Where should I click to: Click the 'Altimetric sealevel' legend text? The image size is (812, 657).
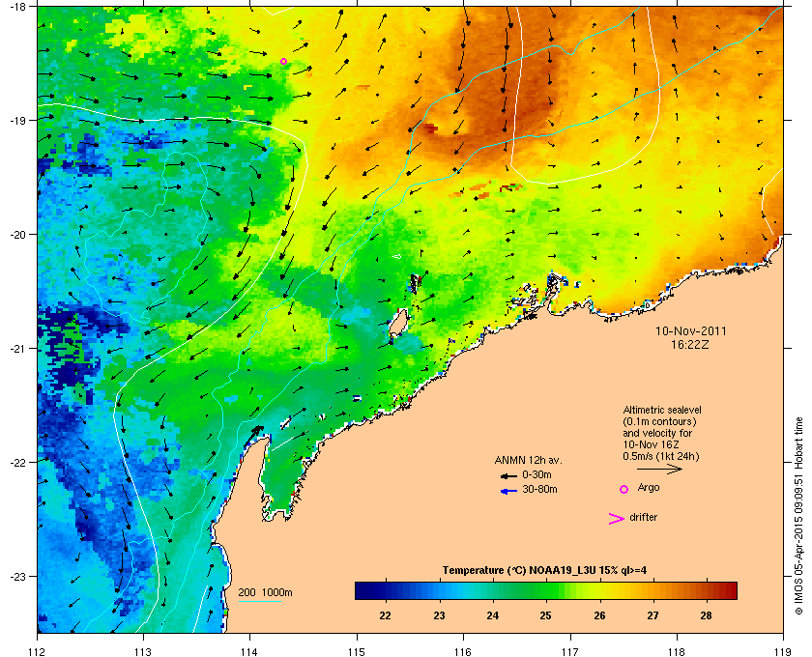tap(662, 410)
